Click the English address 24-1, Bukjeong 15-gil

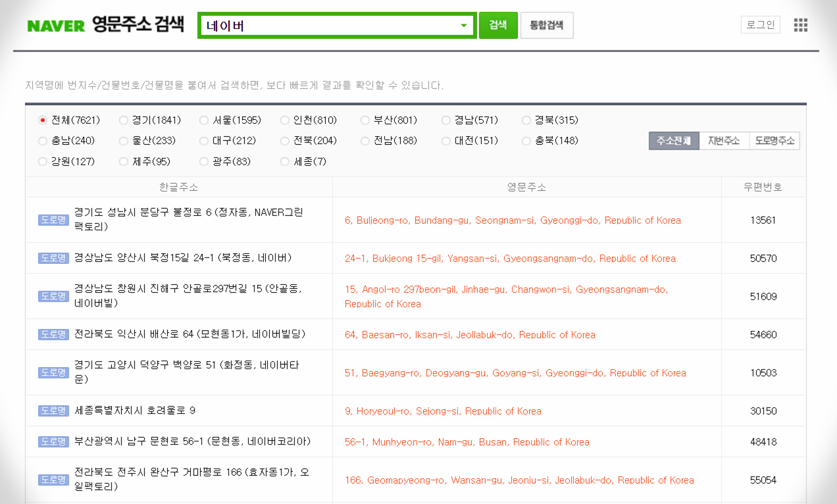coord(510,259)
